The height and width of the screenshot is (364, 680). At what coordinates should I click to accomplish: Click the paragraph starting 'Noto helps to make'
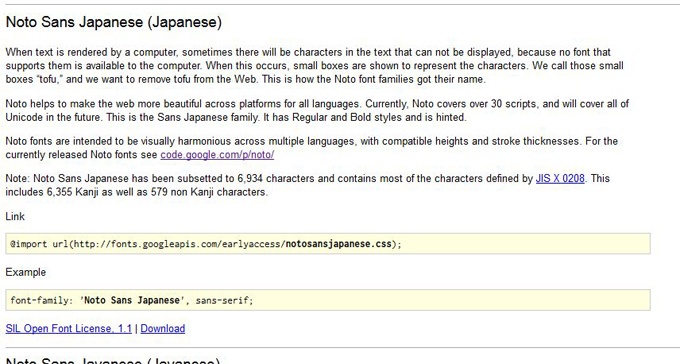[x=317, y=110]
